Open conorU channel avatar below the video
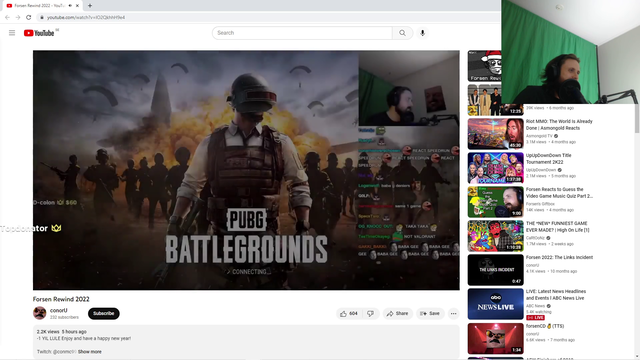 (x=40, y=313)
